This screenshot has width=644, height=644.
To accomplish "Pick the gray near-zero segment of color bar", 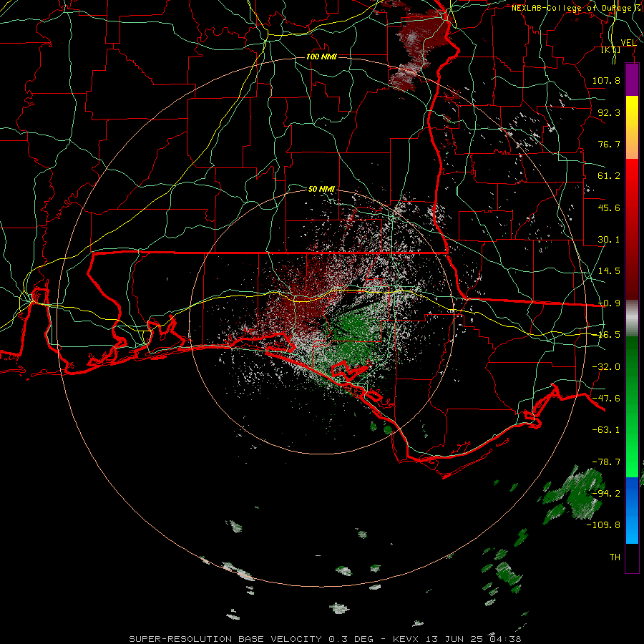I will click(x=632, y=318).
